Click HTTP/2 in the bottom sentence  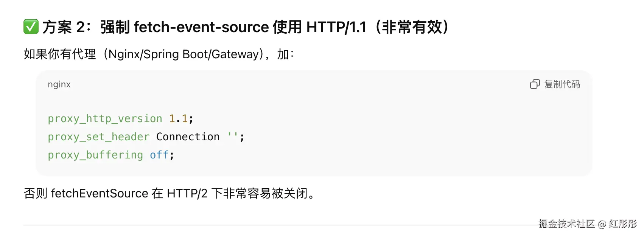click(x=187, y=194)
